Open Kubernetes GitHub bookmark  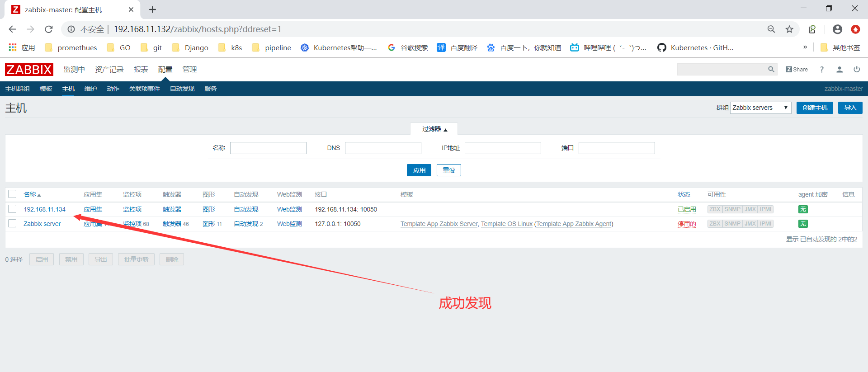[x=695, y=47]
